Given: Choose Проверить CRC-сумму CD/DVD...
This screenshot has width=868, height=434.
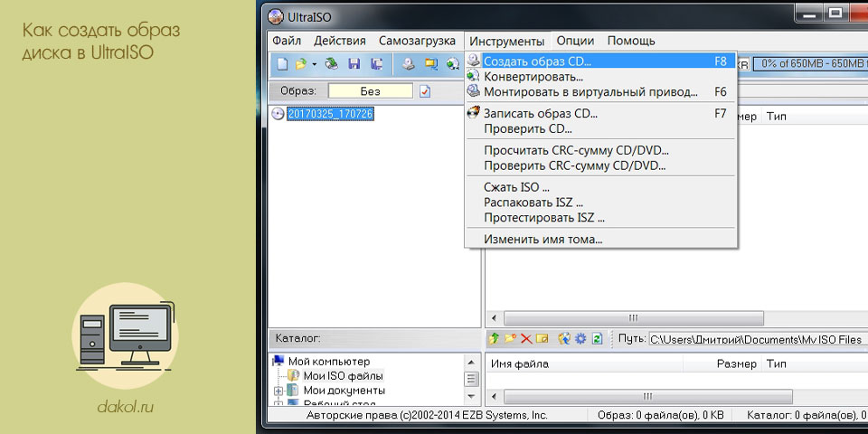Looking at the screenshot, I should pos(600,165).
